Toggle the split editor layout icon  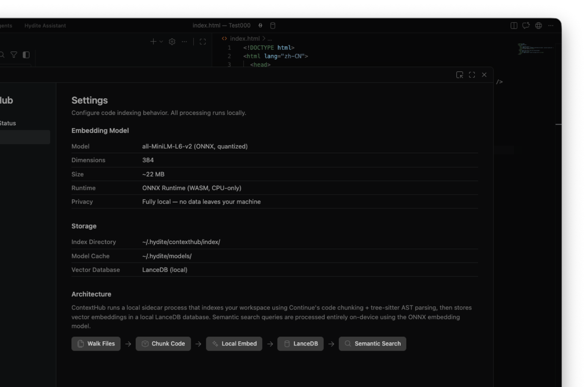point(514,25)
